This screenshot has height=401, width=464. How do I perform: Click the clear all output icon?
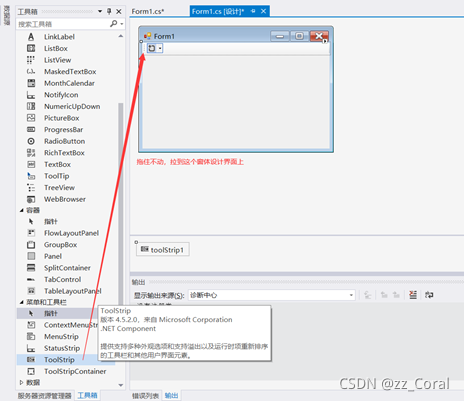413,295
